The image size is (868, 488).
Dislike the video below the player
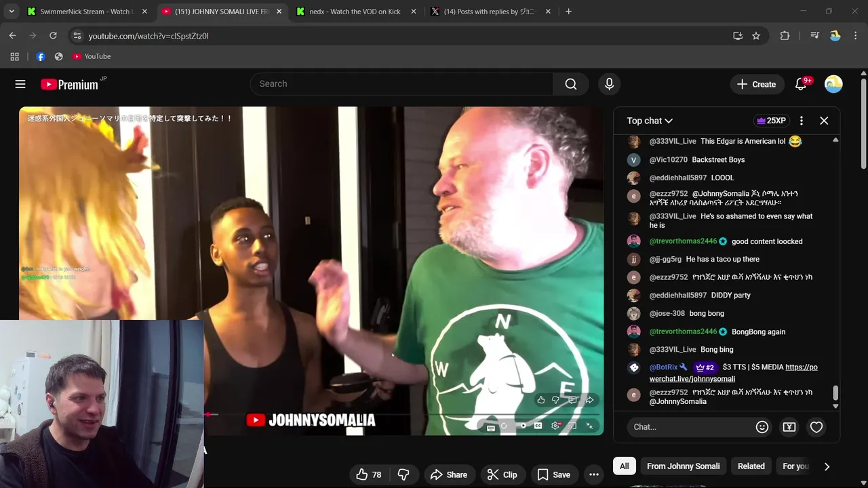coord(403,474)
